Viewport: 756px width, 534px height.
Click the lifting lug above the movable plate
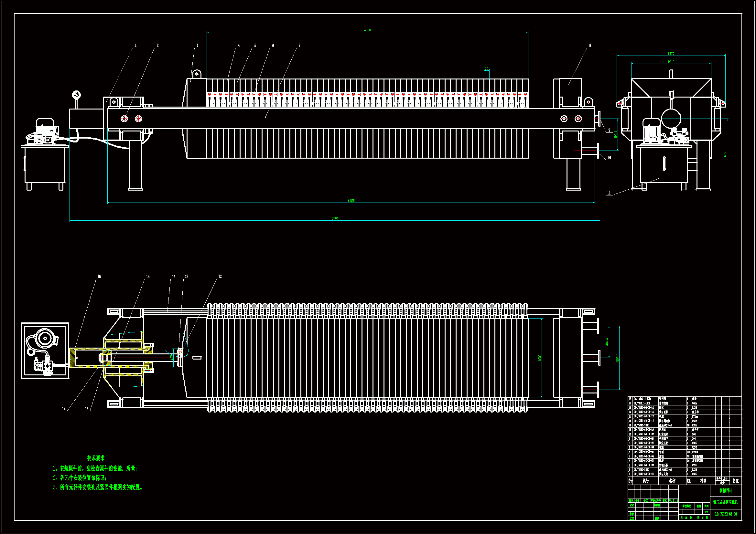197,74
